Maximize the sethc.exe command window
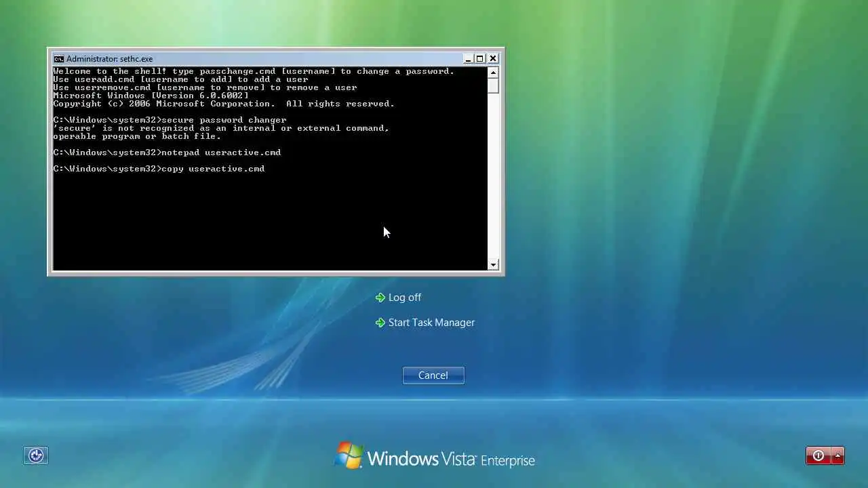The height and width of the screenshot is (488, 868). click(x=480, y=59)
